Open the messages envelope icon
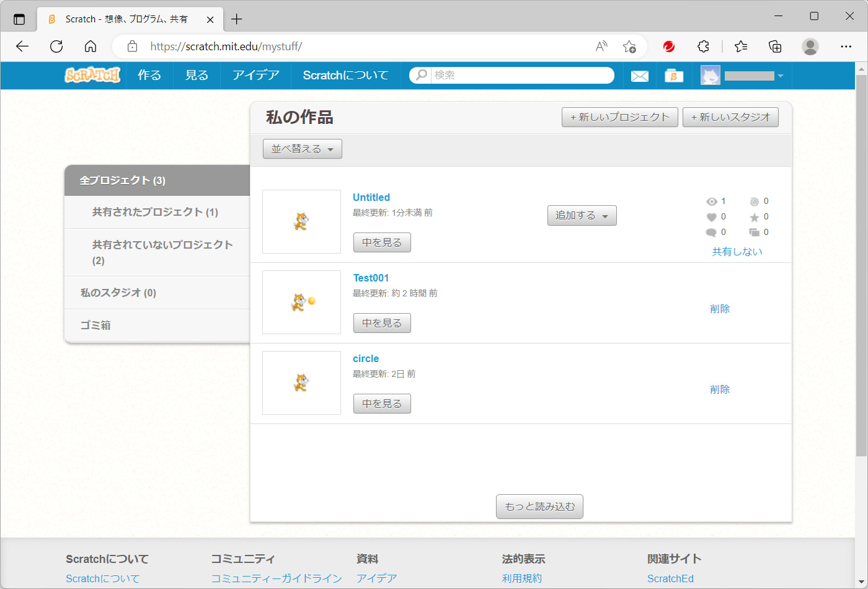This screenshot has height=589, width=868. click(639, 76)
